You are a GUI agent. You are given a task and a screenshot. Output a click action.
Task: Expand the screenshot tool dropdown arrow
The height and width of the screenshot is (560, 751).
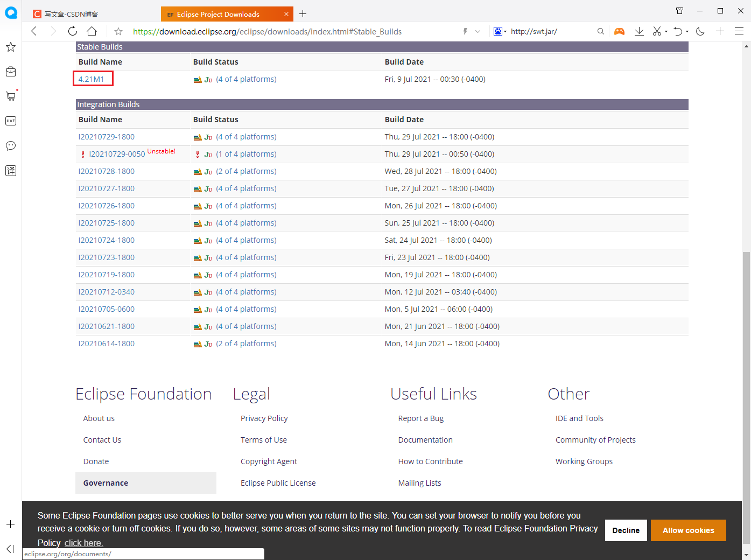coord(666,32)
